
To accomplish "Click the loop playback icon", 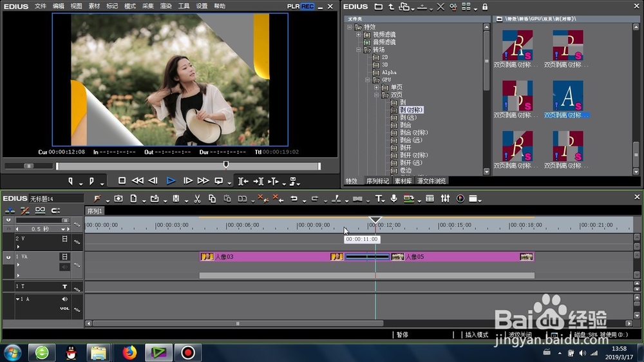I will 219,180.
